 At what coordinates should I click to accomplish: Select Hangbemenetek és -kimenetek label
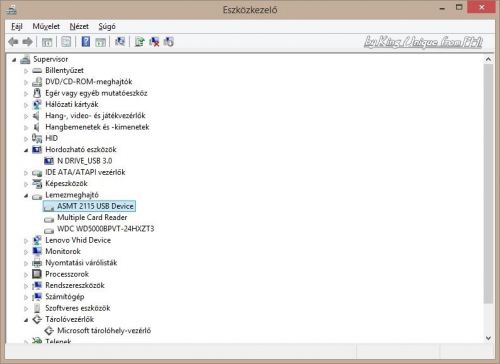click(x=97, y=127)
